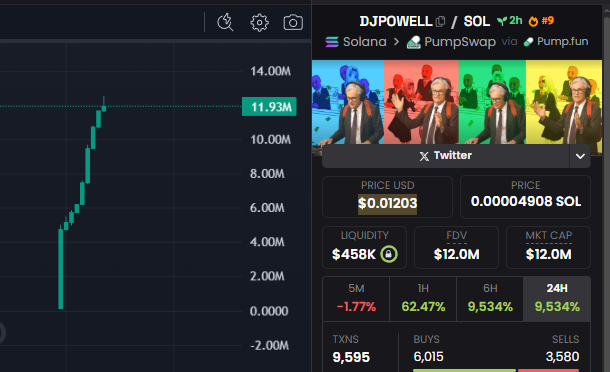Click the 14.00M price axis label
This screenshot has height=372, width=610.
[270, 71]
